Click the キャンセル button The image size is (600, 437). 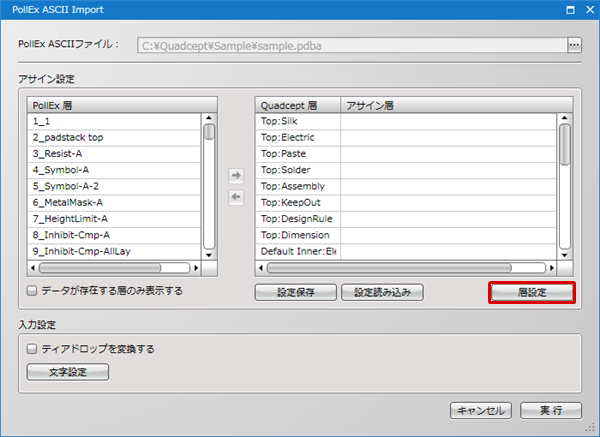pyautogui.click(x=481, y=411)
